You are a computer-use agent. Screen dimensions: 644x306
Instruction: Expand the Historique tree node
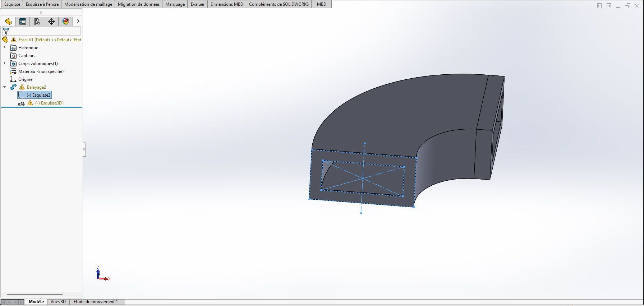click(x=5, y=47)
